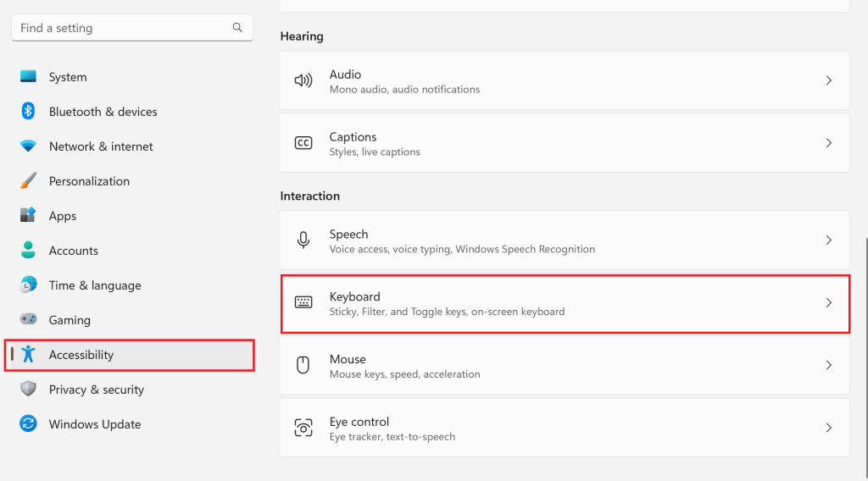Expand Audio settings via its chevron

(829, 80)
